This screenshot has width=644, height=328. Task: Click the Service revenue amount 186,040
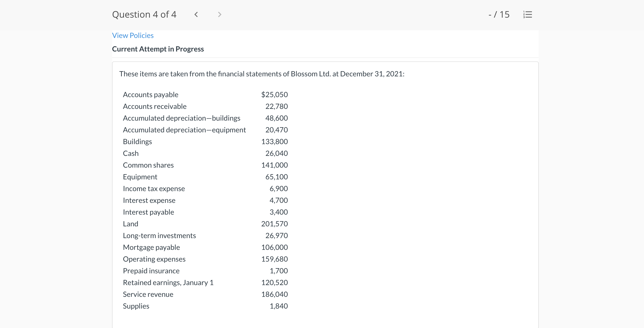pos(274,294)
